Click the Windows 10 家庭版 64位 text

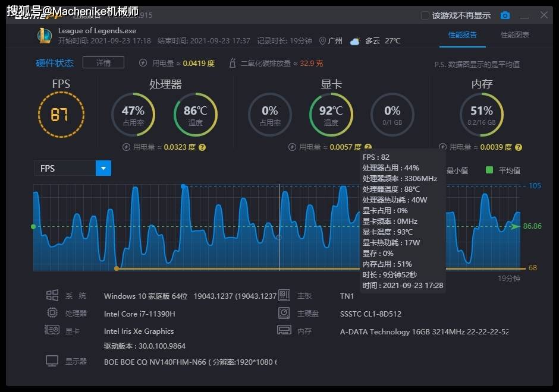[146, 296]
